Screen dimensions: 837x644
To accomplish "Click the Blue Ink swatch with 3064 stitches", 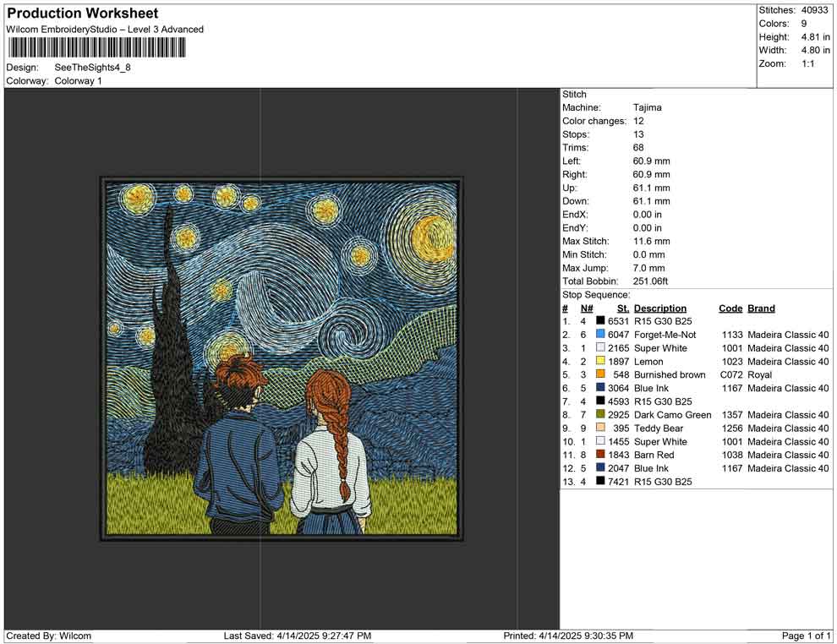I will point(600,387).
